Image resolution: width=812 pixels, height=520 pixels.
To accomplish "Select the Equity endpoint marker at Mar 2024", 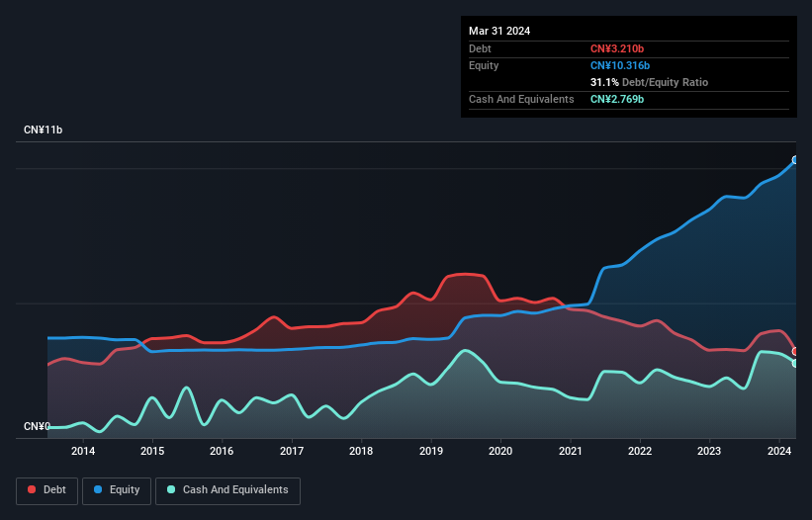I will [795, 160].
